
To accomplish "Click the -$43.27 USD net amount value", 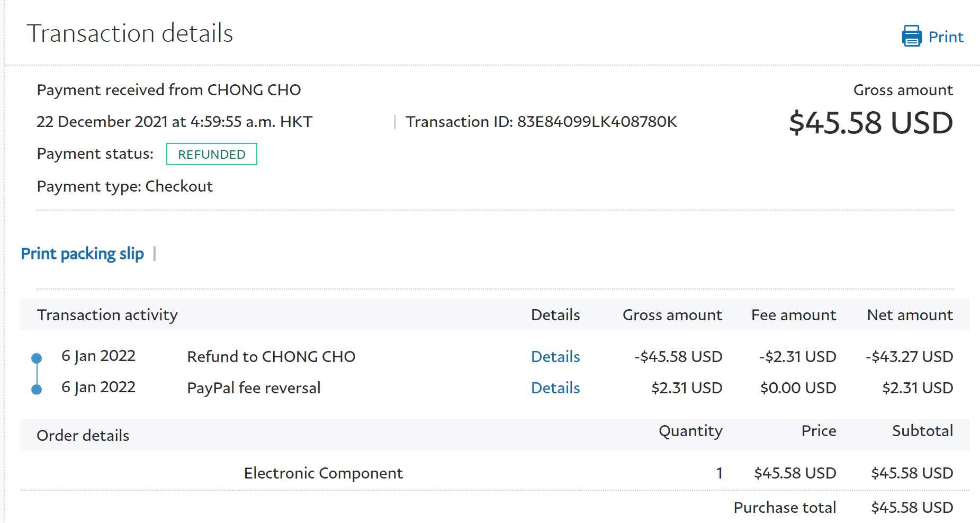I will coord(909,357).
